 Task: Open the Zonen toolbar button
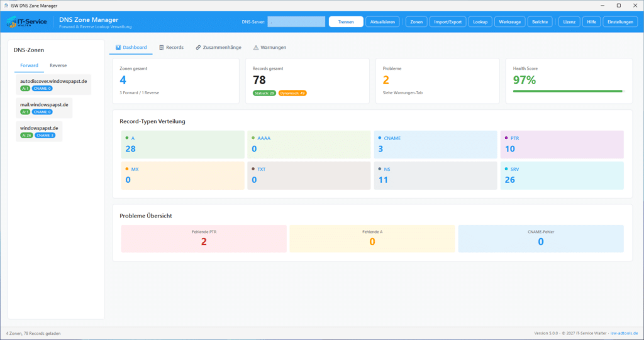coord(416,22)
